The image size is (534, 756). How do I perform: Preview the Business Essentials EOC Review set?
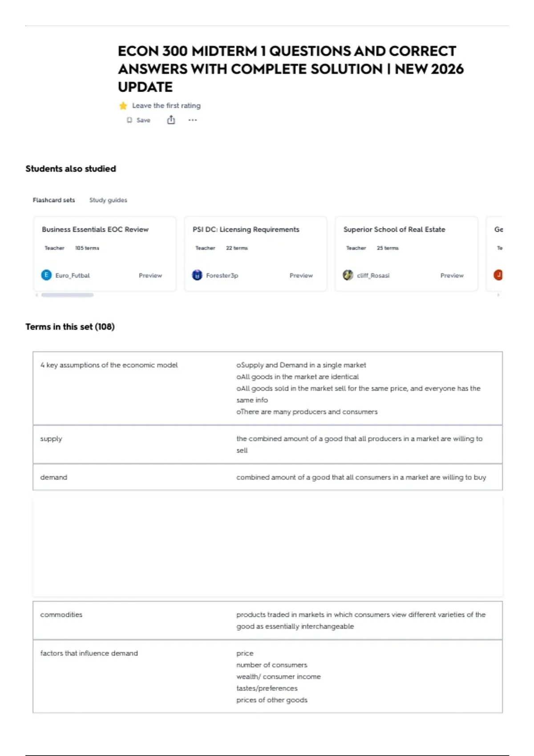pyautogui.click(x=150, y=276)
